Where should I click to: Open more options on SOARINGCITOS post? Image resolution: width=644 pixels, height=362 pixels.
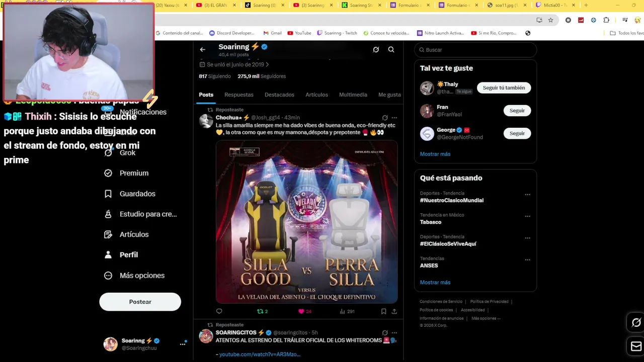click(x=394, y=333)
